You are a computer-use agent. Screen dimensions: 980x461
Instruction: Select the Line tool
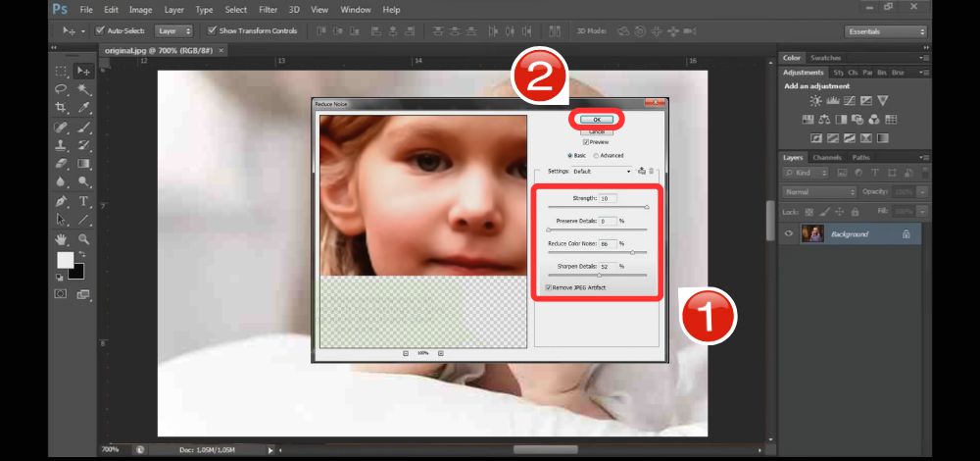[x=83, y=220]
